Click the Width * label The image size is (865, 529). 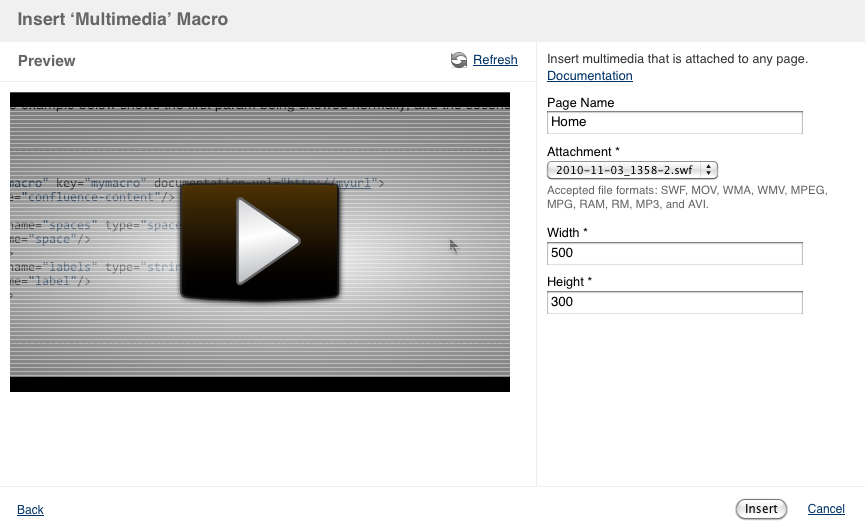pyautogui.click(x=569, y=233)
